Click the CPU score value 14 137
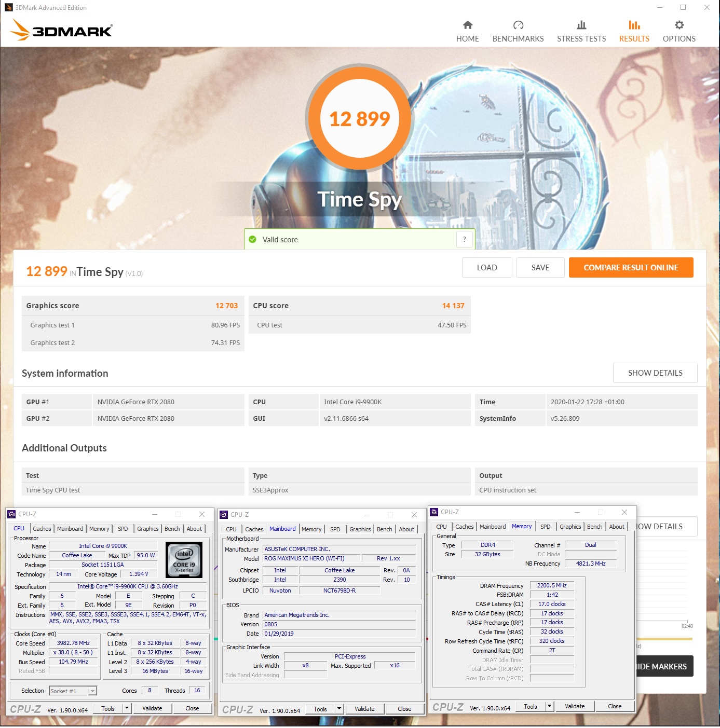This screenshot has width=720, height=728. (x=453, y=306)
